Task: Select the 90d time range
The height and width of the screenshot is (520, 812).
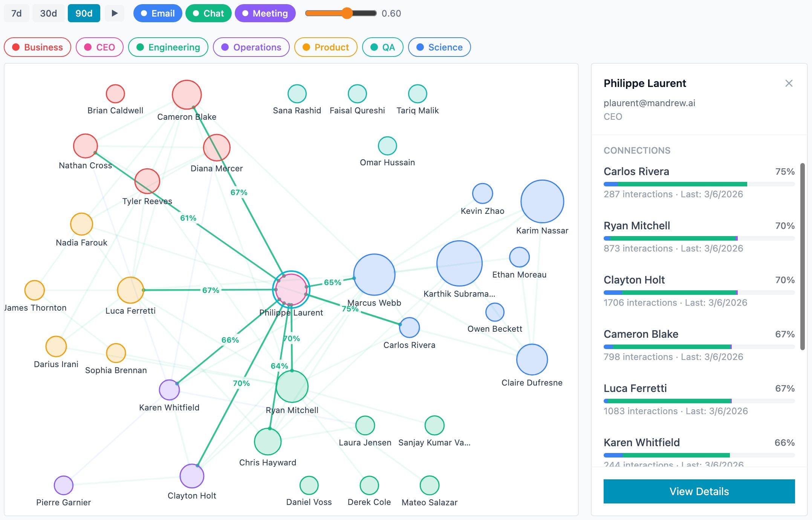Action: tap(84, 13)
